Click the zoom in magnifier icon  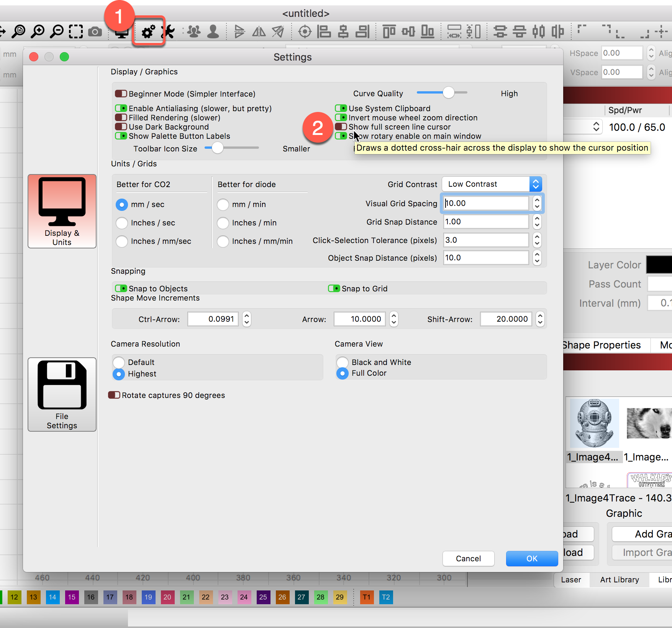[x=38, y=32]
